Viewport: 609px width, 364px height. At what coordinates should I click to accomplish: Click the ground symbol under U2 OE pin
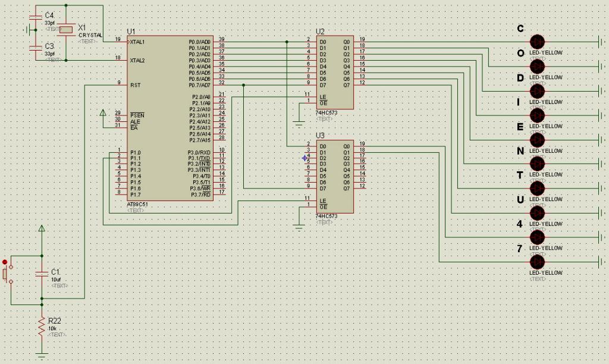click(x=299, y=125)
